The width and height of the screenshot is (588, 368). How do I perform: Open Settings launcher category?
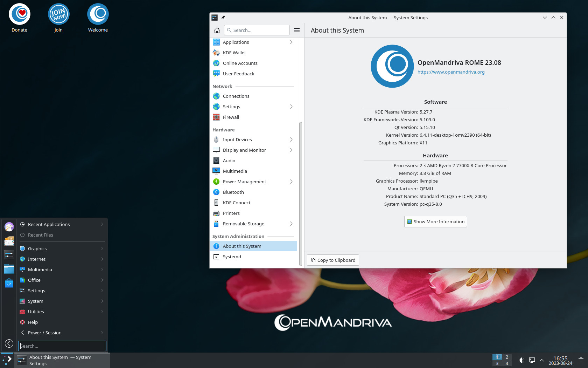(x=62, y=291)
